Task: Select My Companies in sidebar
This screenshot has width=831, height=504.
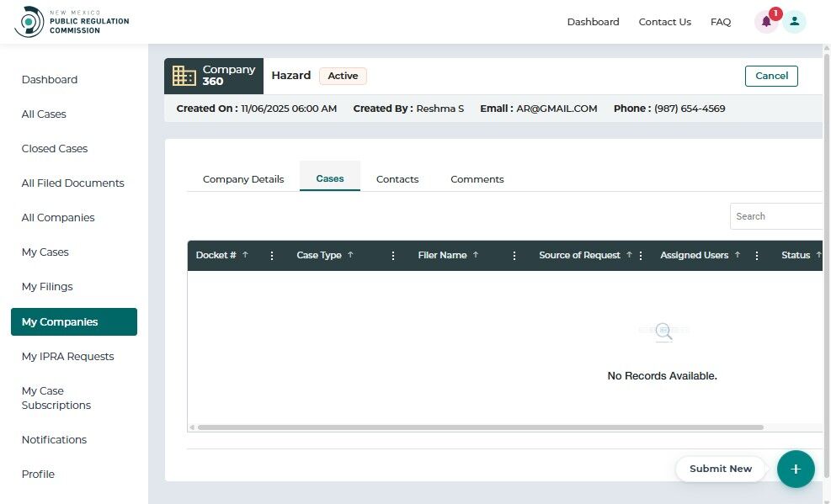Action: [x=73, y=322]
